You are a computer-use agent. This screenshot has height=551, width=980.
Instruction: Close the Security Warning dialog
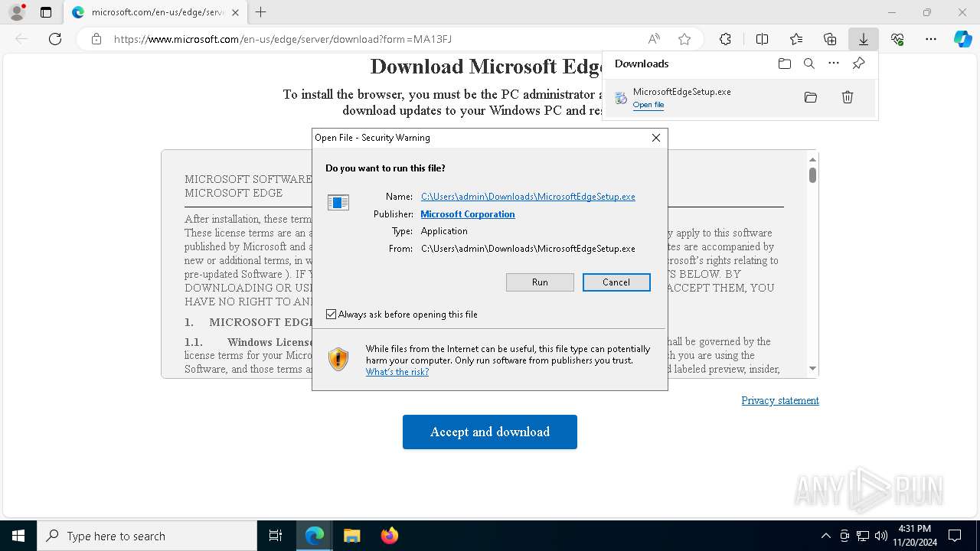pyautogui.click(x=656, y=138)
